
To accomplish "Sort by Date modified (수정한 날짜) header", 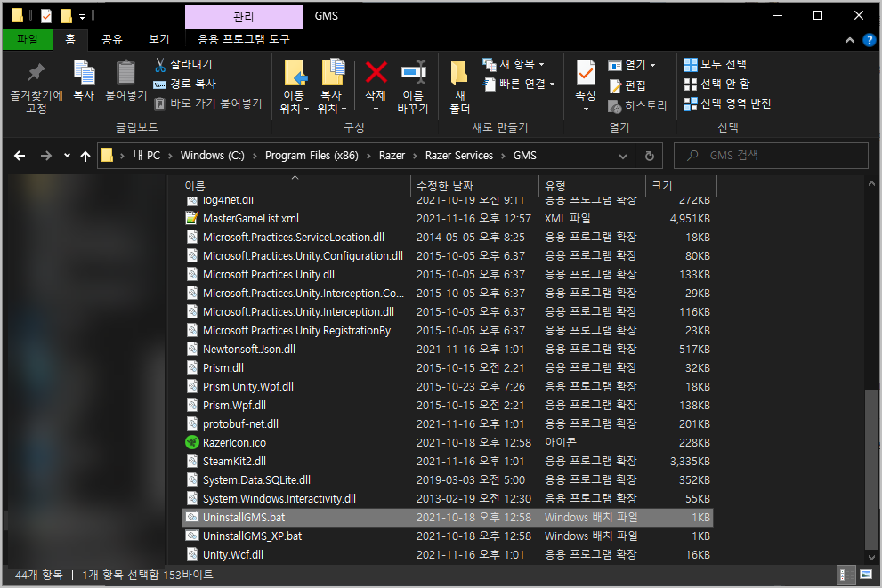I will pos(475,186).
